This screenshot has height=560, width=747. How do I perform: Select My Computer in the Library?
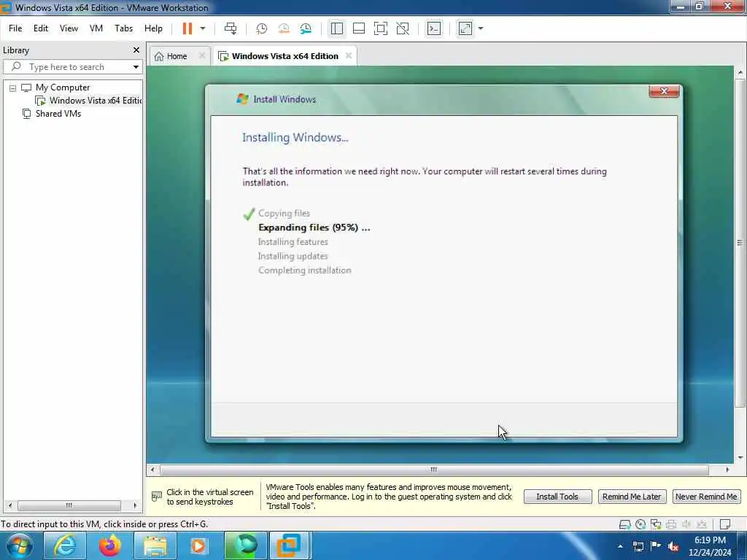point(63,87)
